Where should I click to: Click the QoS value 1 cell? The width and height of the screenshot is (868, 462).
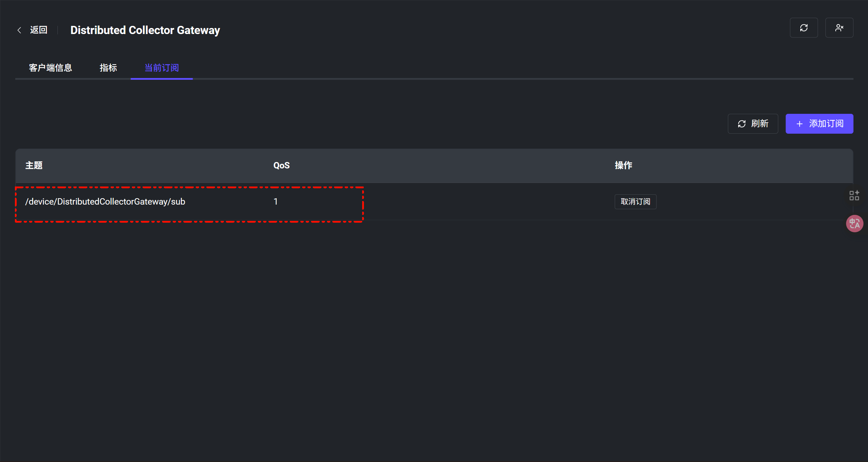(276, 202)
